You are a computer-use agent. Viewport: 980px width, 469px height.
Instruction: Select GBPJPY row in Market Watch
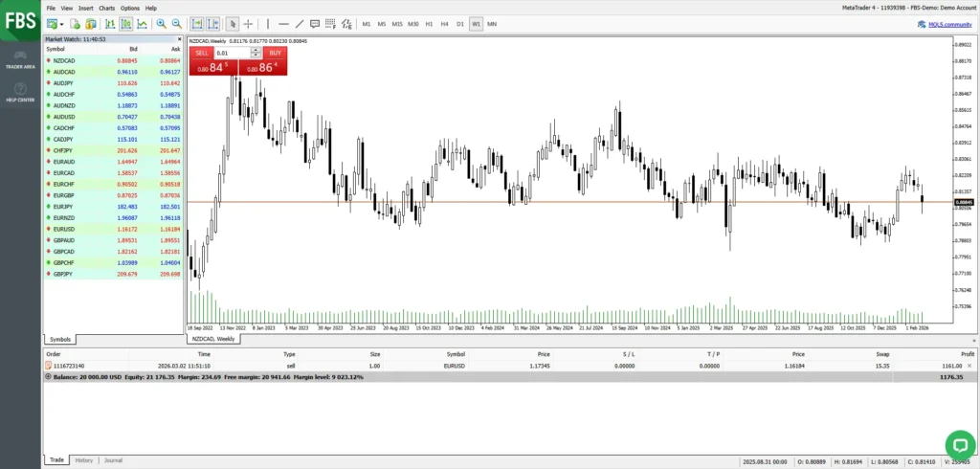pos(113,275)
